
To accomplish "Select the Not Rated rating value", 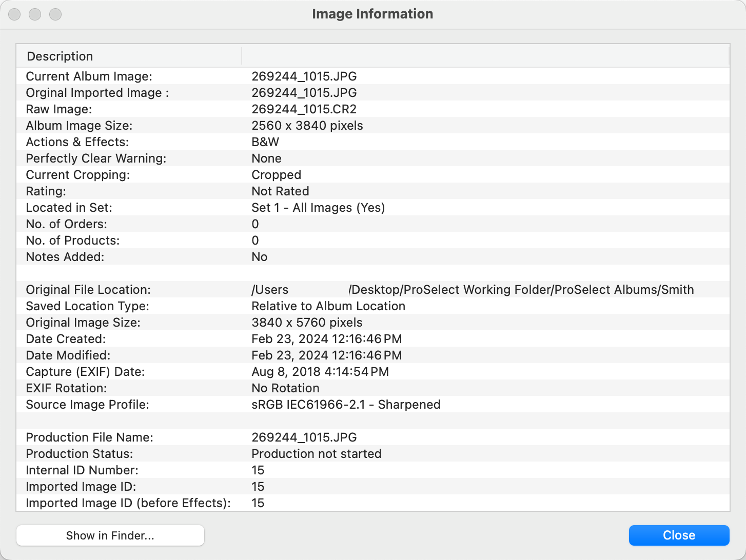I will click(x=280, y=191).
